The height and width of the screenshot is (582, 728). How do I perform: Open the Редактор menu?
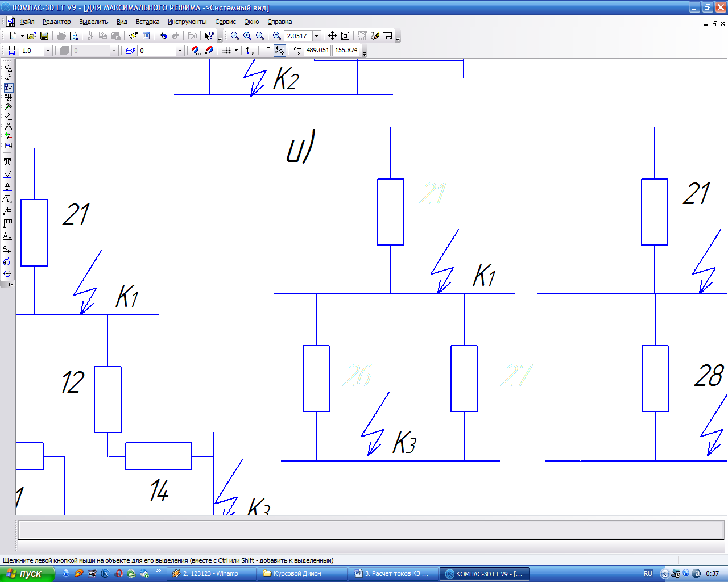[57, 22]
